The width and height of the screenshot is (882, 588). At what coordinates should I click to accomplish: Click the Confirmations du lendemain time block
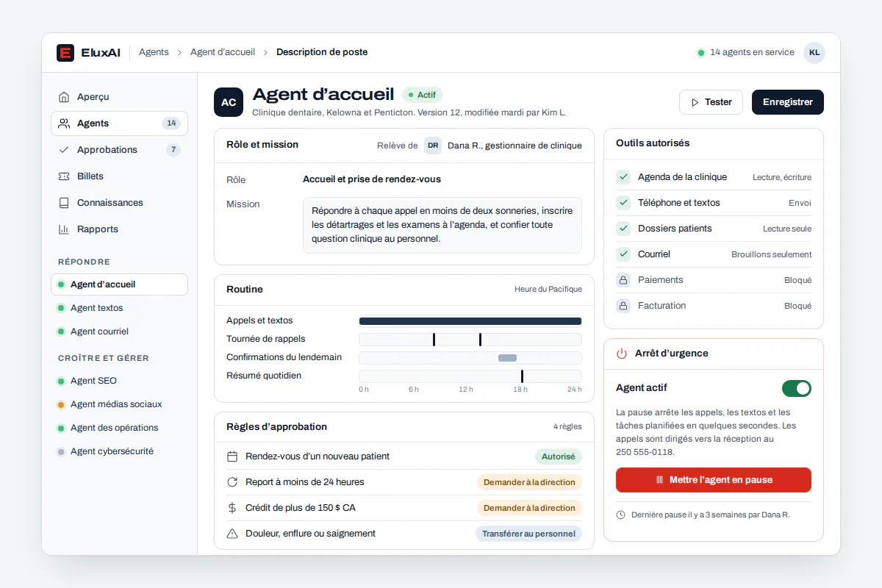pos(507,358)
